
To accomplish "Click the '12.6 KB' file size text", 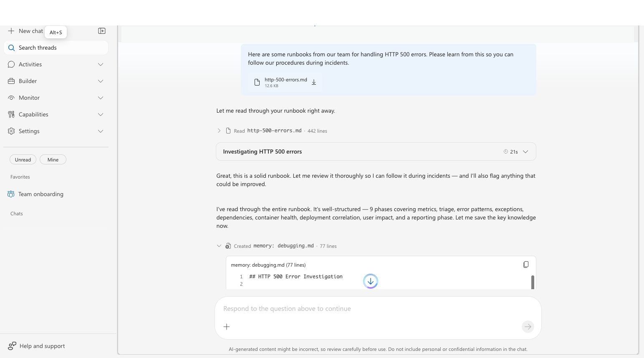I will tap(271, 86).
